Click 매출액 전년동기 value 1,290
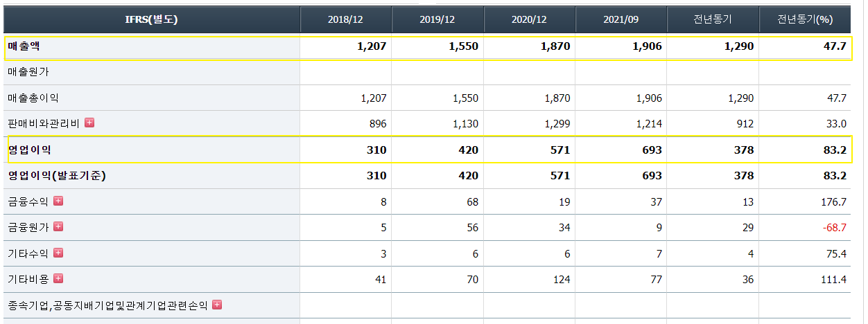 (x=739, y=46)
